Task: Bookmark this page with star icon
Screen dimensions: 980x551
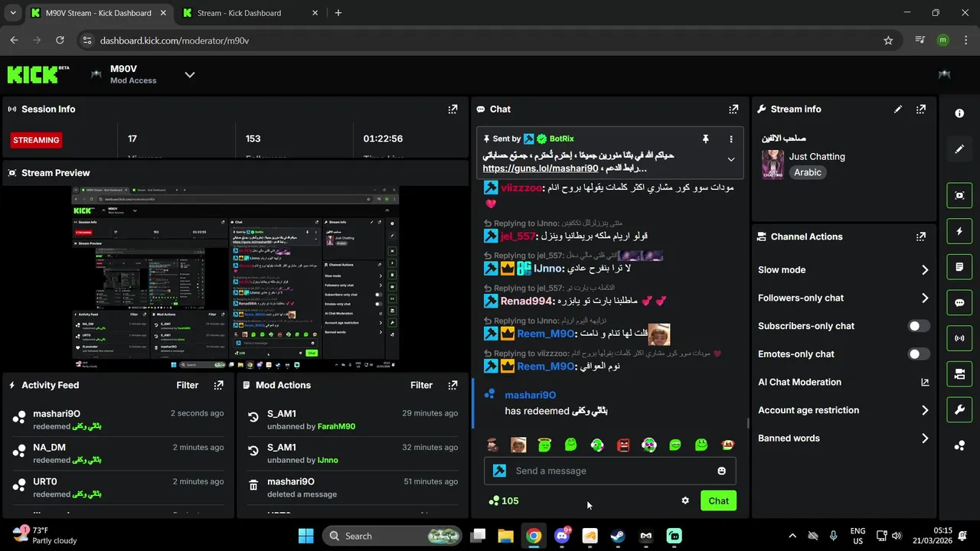Action: tap(888, 41)
